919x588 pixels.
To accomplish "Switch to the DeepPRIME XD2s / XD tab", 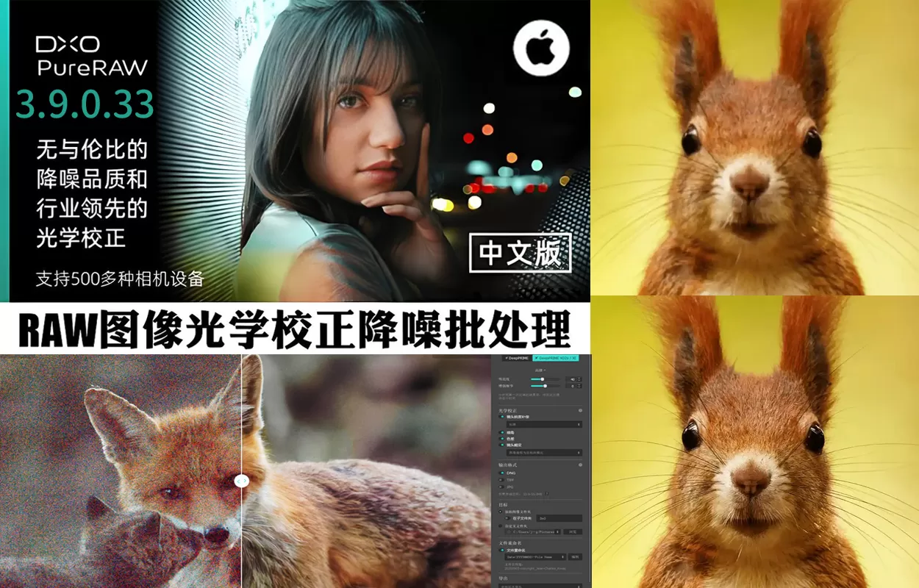I will coord(556,358).
